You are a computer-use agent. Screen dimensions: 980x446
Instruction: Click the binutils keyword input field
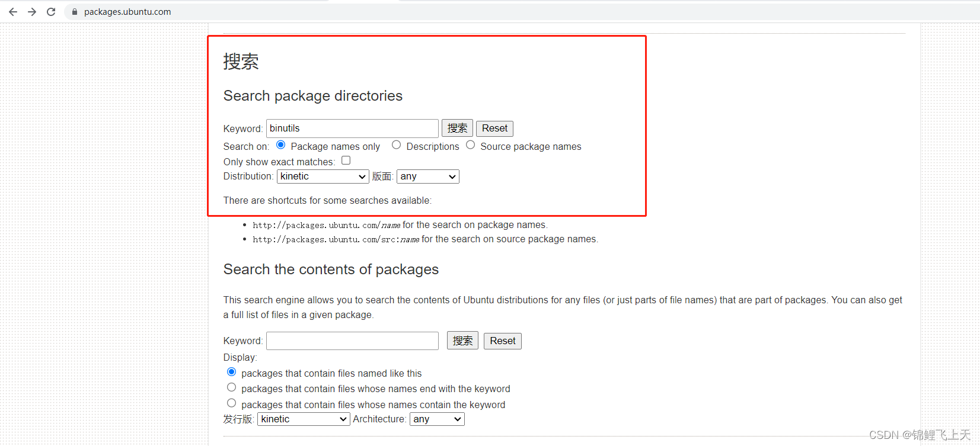352,129
